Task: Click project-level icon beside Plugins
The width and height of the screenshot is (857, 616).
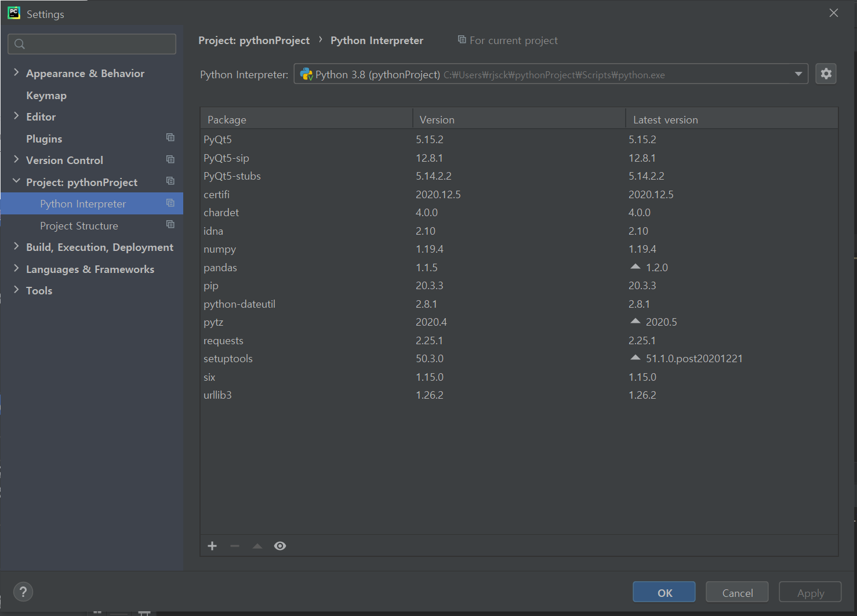Action: [x=170, y=137]
